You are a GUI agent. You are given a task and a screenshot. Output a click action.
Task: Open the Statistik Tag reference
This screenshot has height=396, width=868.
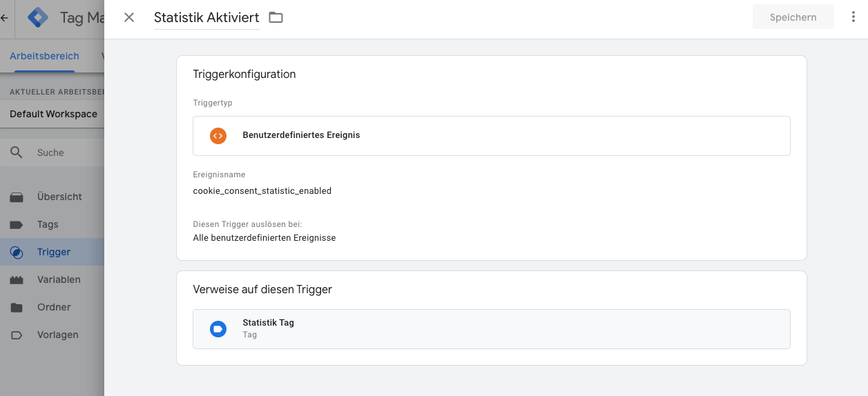[x=492, y=328]
